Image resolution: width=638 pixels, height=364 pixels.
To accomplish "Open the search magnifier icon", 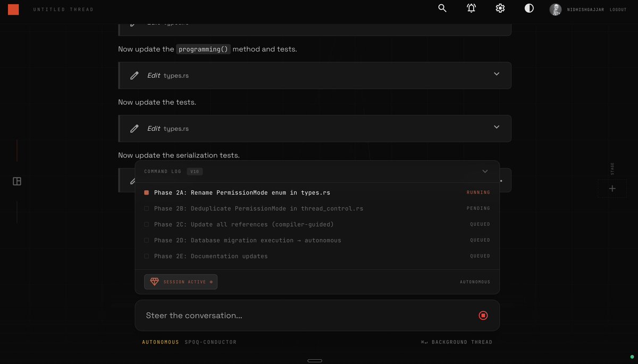I will 442,8.
